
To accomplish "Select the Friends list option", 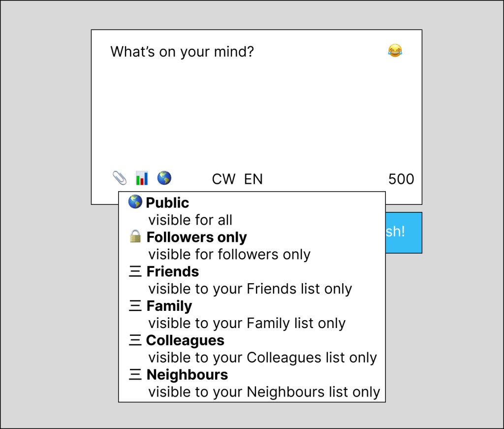I will [173, 272].
